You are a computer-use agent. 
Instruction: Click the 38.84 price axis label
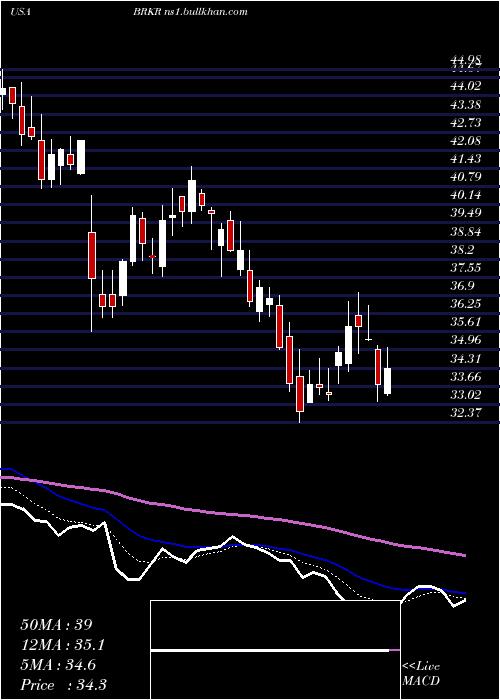click(x=465, y=232)
